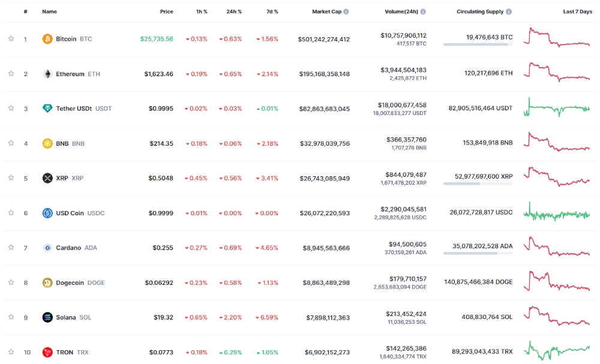Screen dimensions: 600x364
Task: Click the Solana logo icon
Action: point(47,317)
